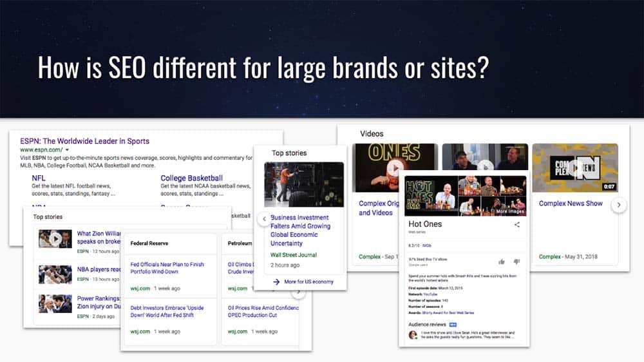
Task: Play the middle interview video thumbnail
Action: (485, 157)
